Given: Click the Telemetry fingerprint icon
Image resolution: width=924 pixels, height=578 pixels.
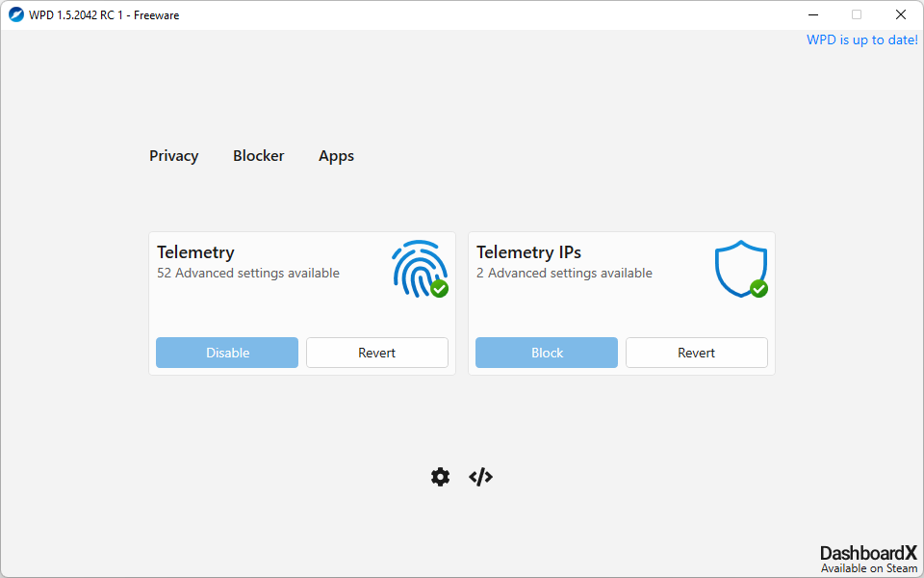Looking at the screenshot, I should point(416,266).
